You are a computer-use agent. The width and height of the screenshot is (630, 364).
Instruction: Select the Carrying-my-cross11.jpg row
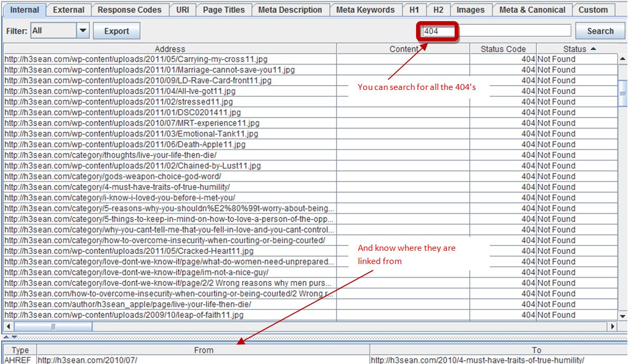[x=169, y=59]
